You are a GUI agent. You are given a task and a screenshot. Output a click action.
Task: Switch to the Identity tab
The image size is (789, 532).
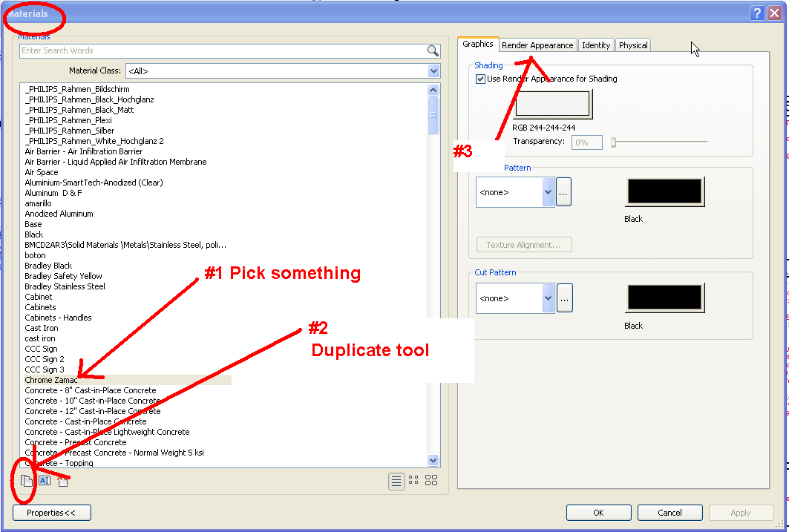tap(596, 45)
